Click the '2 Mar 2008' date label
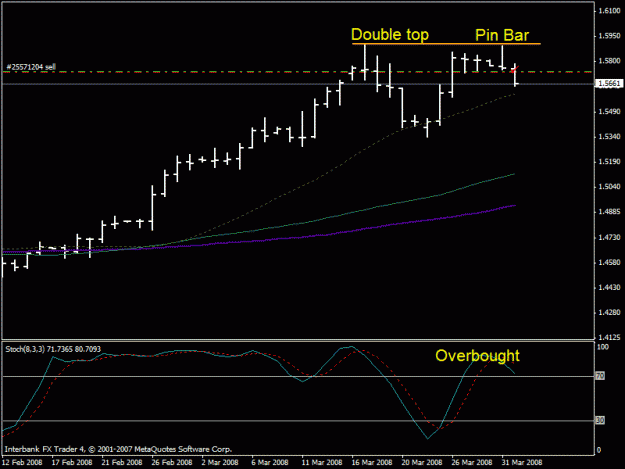 coord(220,462)
